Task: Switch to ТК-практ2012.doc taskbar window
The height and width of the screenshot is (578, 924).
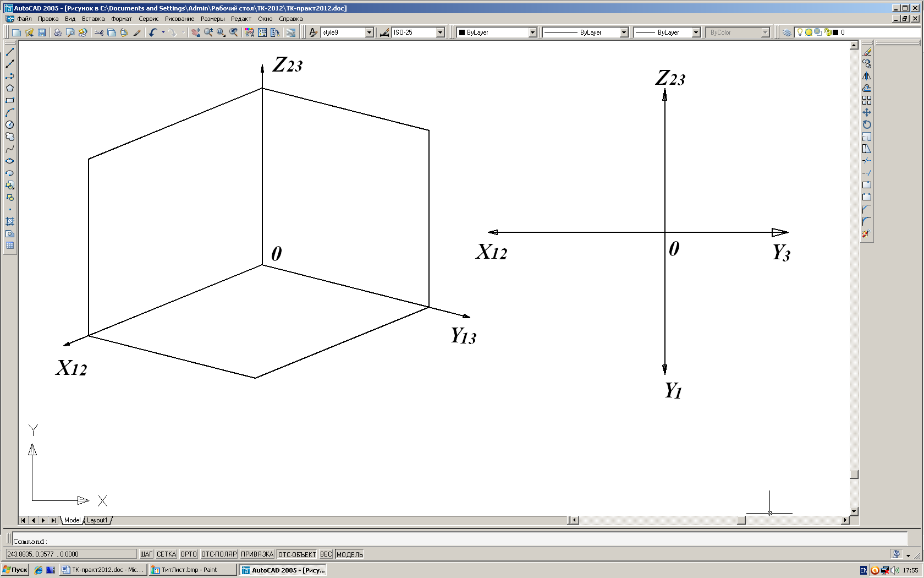Action: (x=103, y=570)
